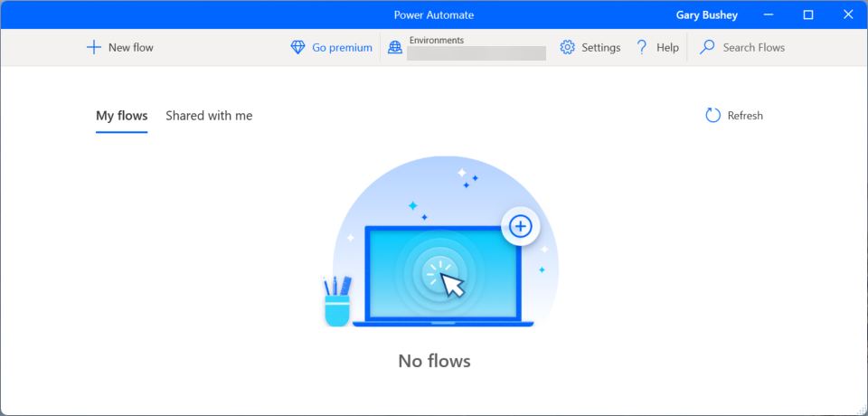Click the Gary Bushey account name

(x=707, y=15)
